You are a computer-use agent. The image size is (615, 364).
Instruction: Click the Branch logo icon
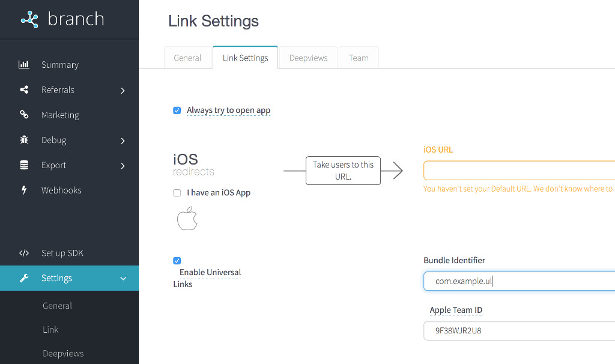pyautogui.click(x=29, y=19)
